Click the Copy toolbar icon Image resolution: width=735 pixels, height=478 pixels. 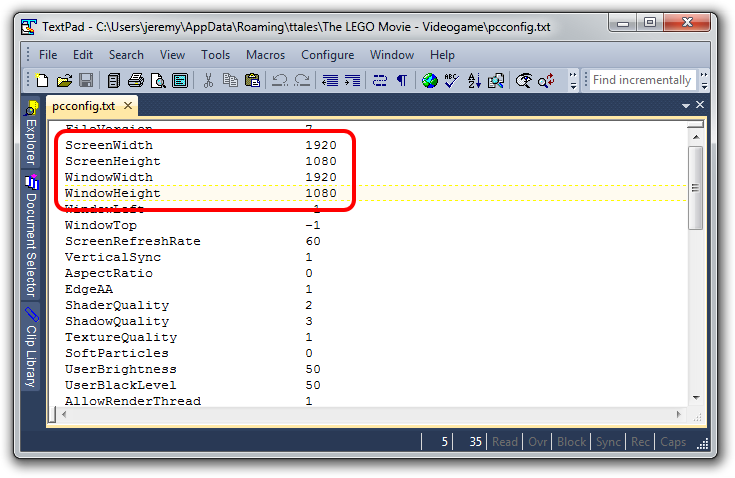pyautogui.click(x=230, y=81)
